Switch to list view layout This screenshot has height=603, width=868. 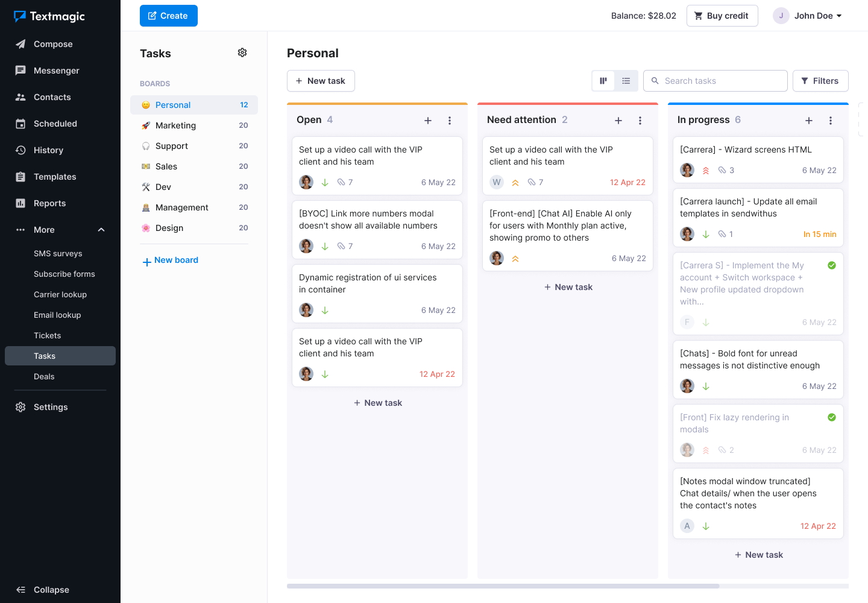626,81
